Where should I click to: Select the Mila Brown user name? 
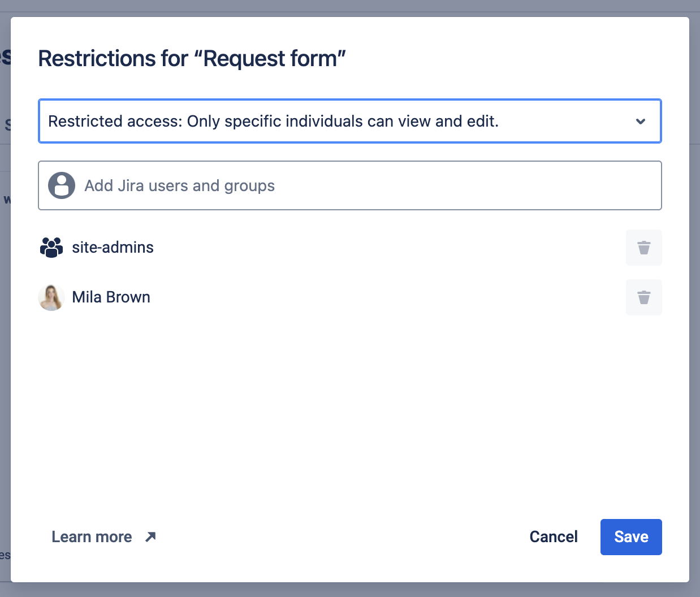(111, 297)
